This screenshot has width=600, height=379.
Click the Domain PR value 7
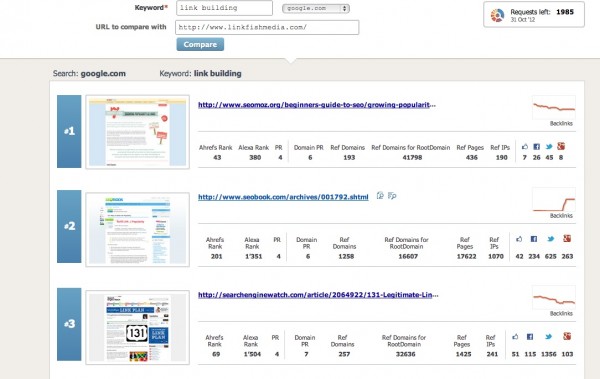tap(306, 354)
